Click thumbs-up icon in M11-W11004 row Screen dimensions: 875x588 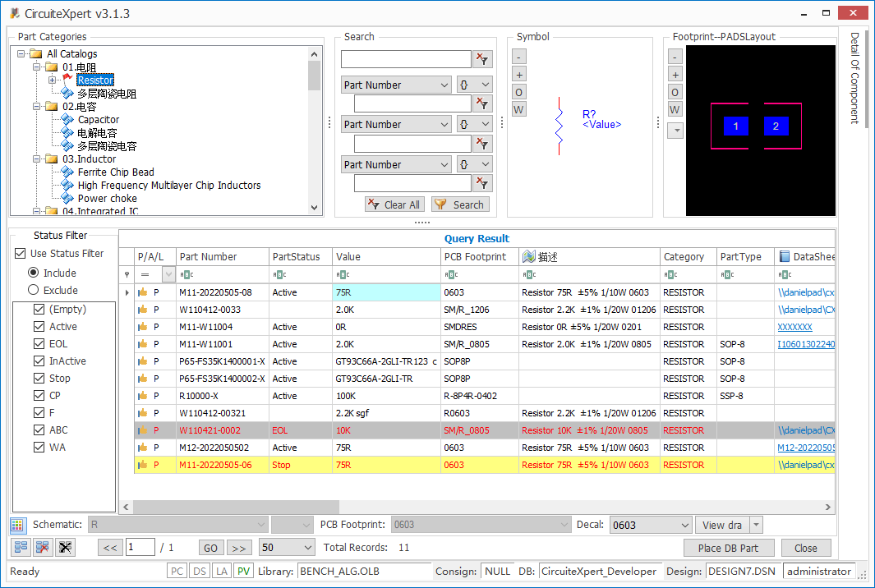[x=143, y=327]
